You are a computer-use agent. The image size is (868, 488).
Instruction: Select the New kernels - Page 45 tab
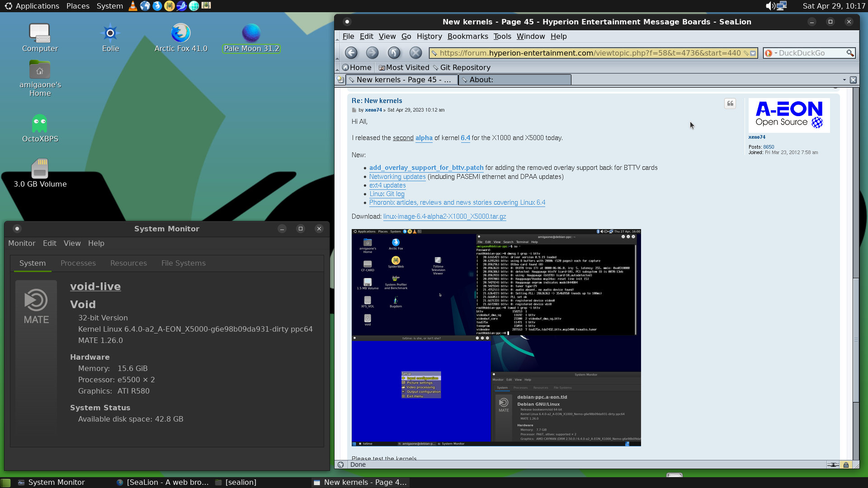(401, 80)
